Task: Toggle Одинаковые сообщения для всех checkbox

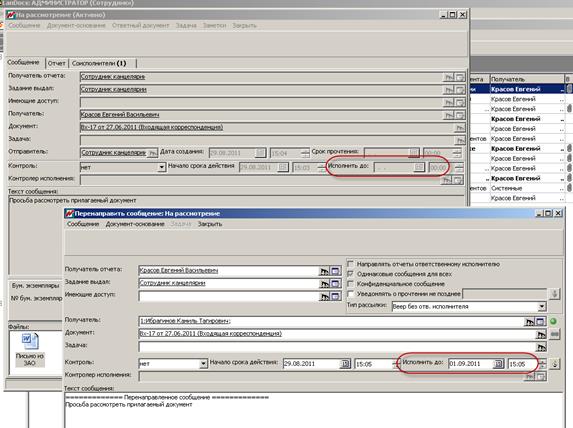Action: [x=350, y=274]
